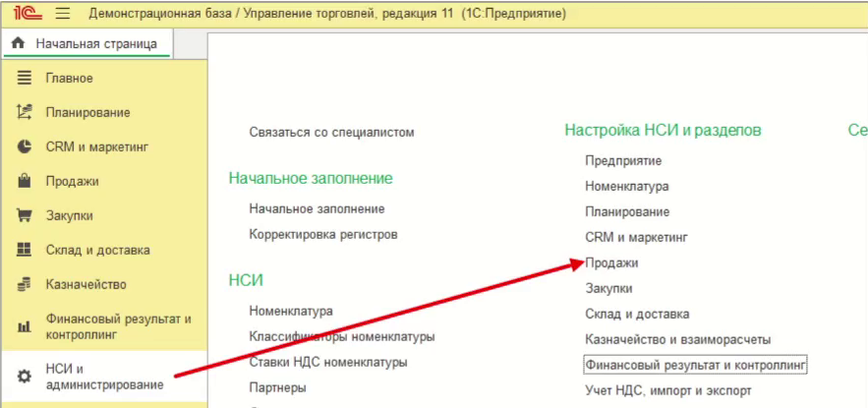
Task: Open Закупки settings link
Action: tap(608, 288)
